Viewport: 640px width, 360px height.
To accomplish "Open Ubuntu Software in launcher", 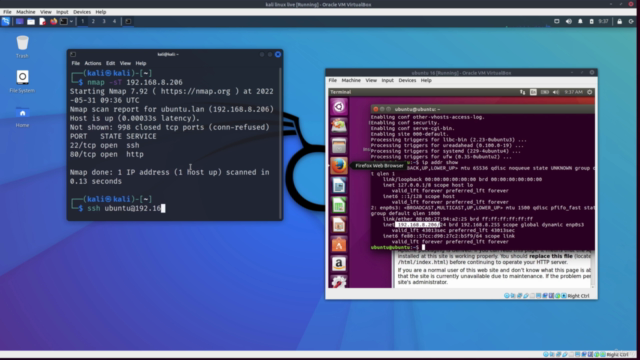I will [339, 244].
